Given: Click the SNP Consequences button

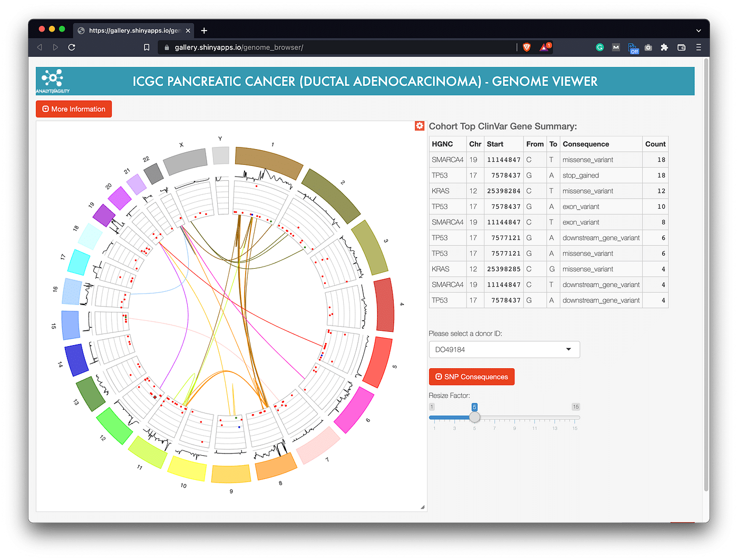Looking at the screenshot, I should pos(472,377).
